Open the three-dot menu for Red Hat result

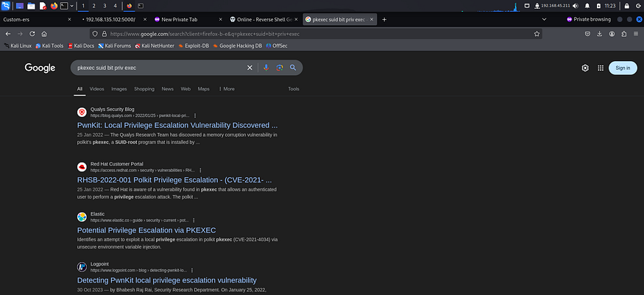tap(200, 170)
